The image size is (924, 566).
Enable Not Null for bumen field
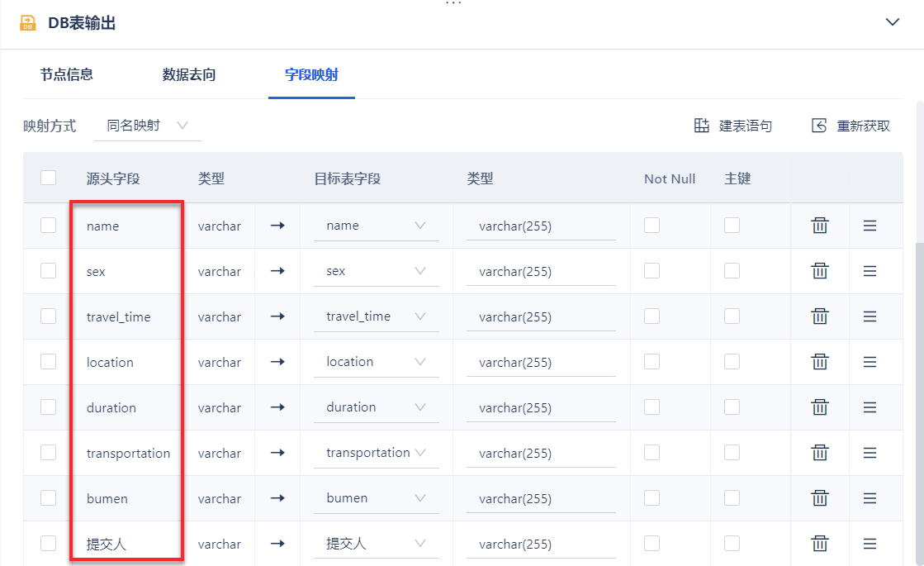pos(652,497)
